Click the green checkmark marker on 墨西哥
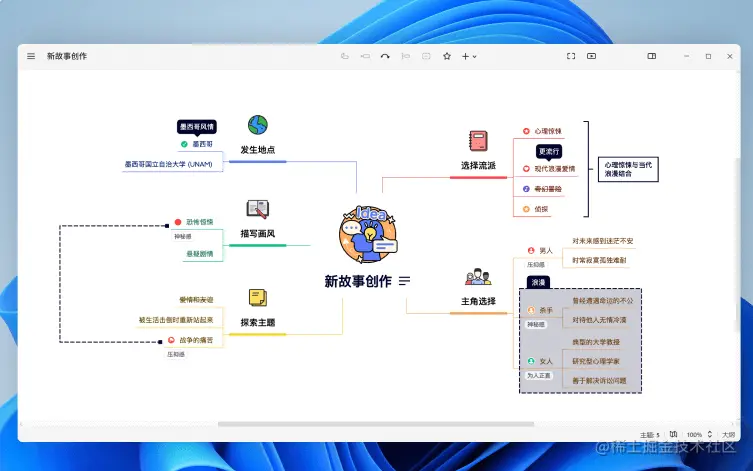Screen dimensions: 753x471 [x=184, y=144]
